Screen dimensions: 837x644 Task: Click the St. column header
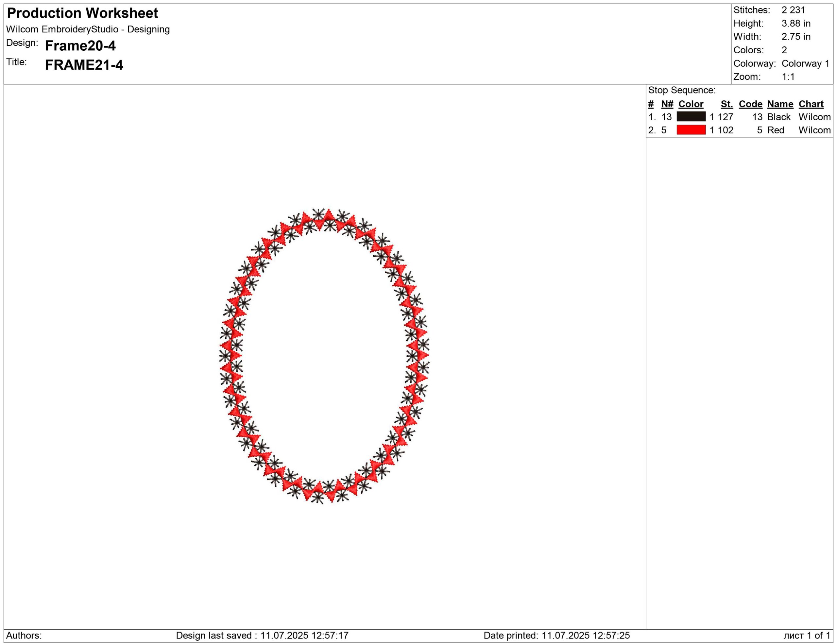point(726,104)
